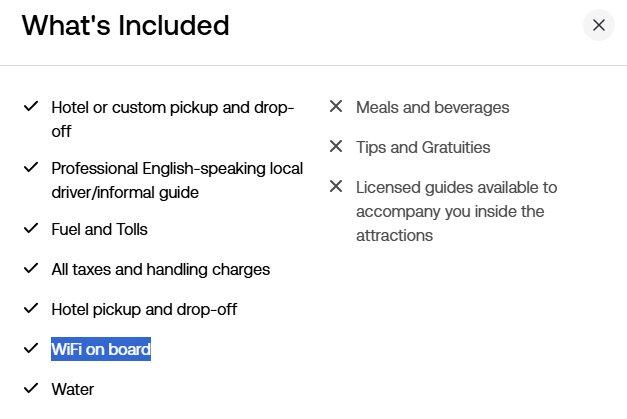Close the What's Included dialog
This screenshot has width=627, height=419.
[598, 25]
